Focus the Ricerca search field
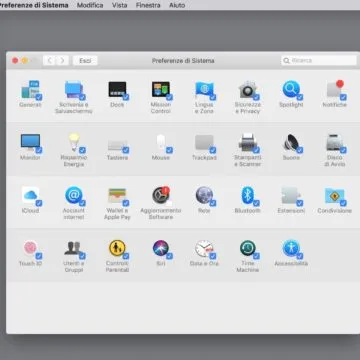 319,61
